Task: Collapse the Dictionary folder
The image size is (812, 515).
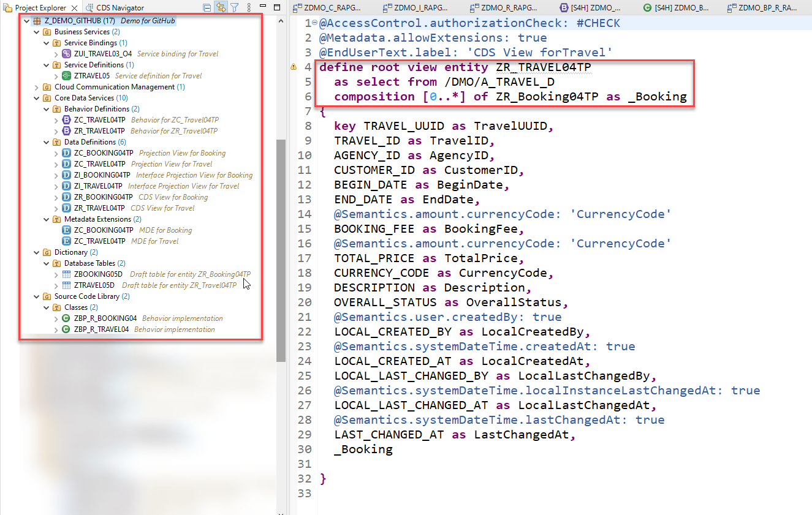Action: pyautogui.click(x=37, y=252)
